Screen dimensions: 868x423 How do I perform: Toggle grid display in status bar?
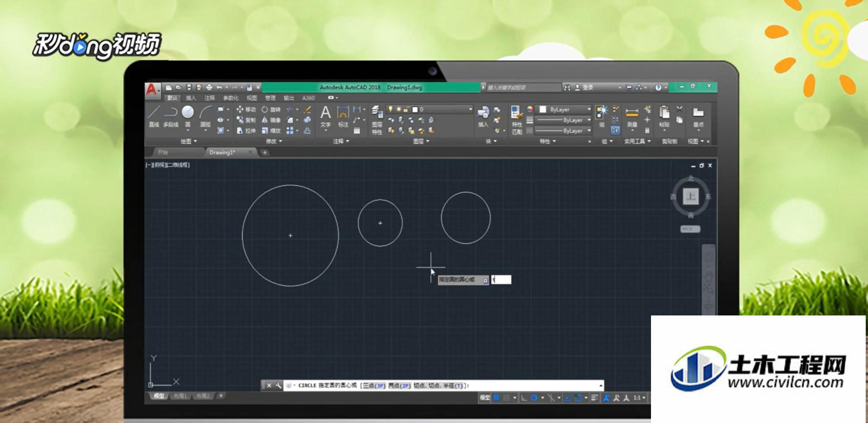click(496, 398)
